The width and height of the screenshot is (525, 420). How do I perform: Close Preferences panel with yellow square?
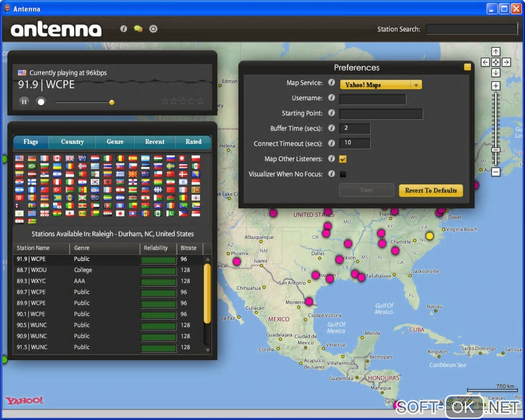pyautogui.click(x=467, y=67)
